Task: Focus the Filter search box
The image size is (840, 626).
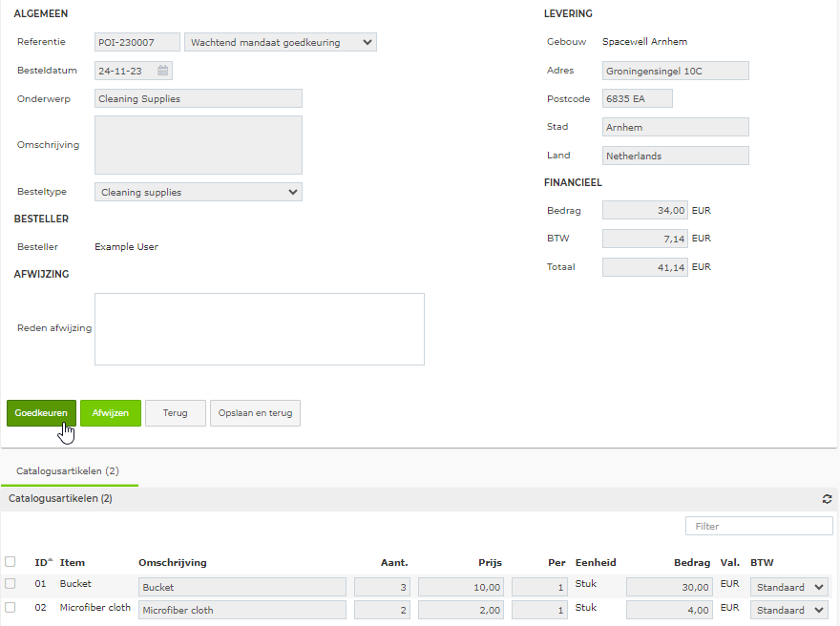Action: pos(759,526)
